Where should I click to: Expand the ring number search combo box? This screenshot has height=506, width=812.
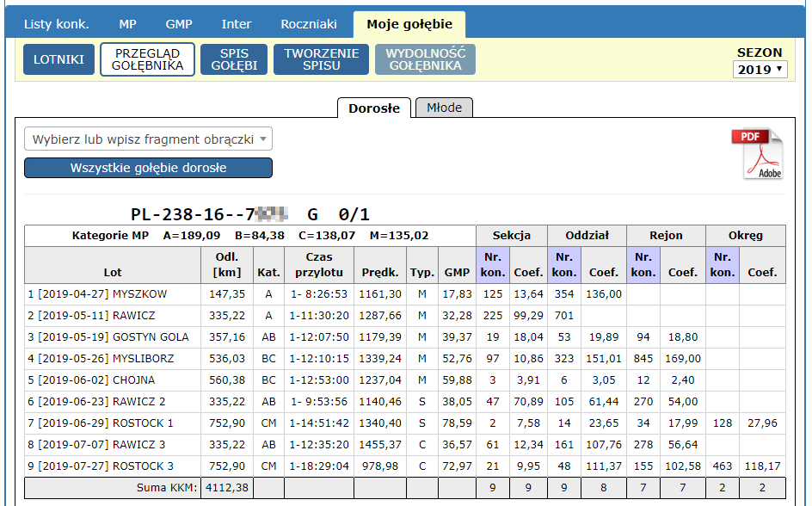point(148,139)
